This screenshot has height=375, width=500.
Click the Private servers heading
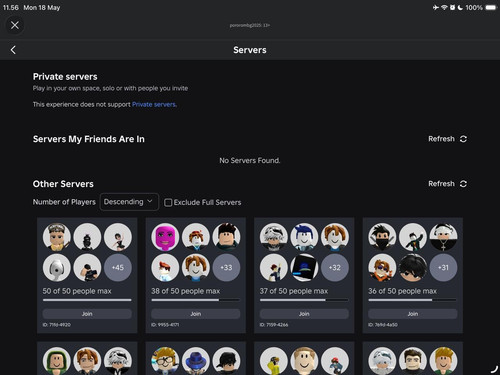65,77
